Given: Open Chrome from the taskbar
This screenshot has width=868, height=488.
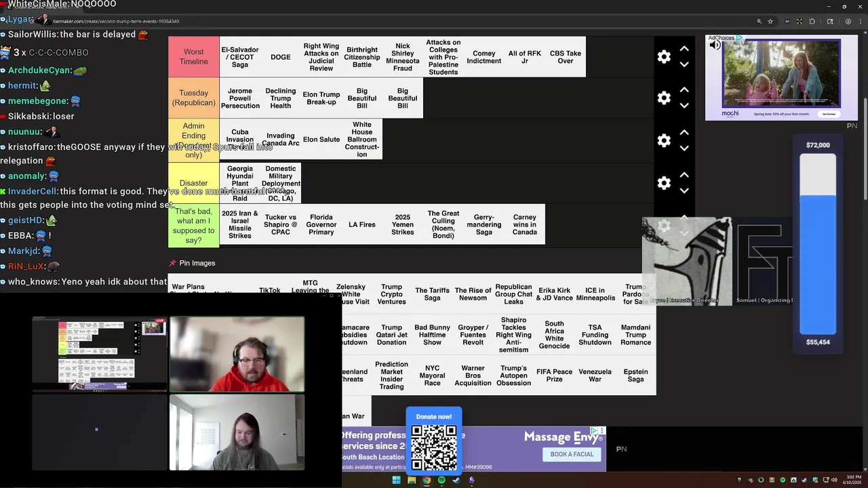Looking at the screenshot, I should [427, 481].
